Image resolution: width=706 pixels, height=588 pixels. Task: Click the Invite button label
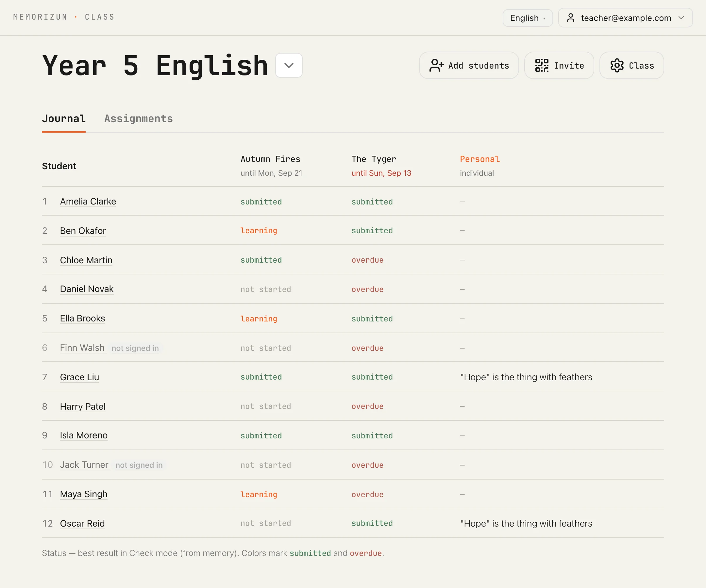click(569, 66)
